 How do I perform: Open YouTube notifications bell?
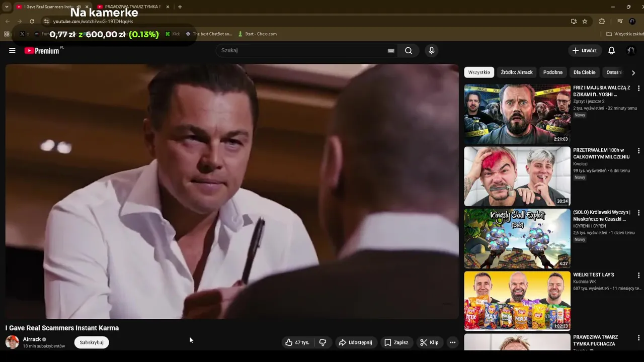611,50
